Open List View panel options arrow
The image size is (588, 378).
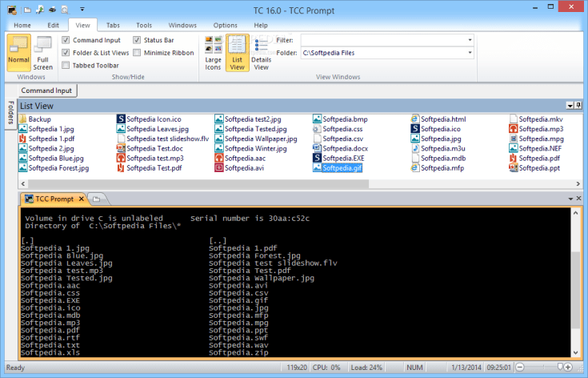pyautogui.click(x=570, y=106)
